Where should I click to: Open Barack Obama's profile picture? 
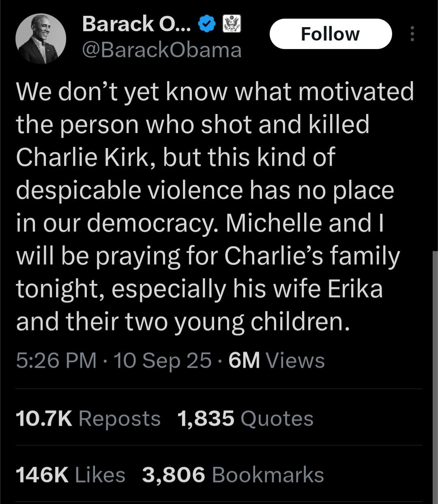click(41, 39)
